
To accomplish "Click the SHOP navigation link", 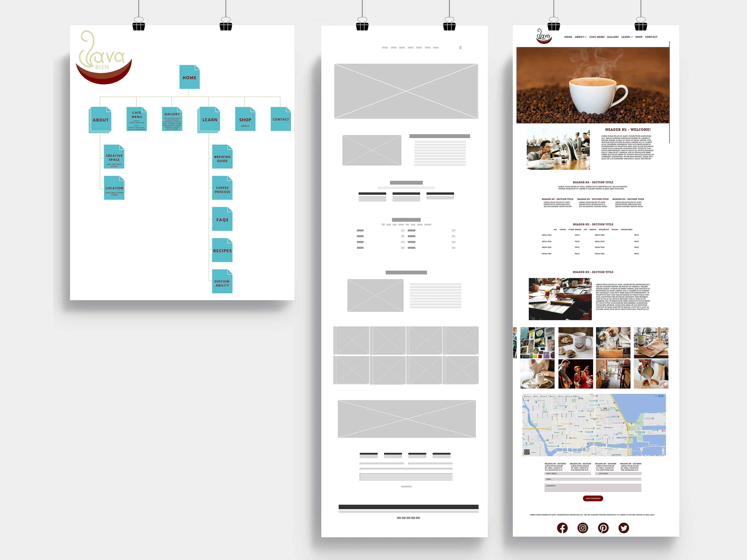I will pos(638,37).
